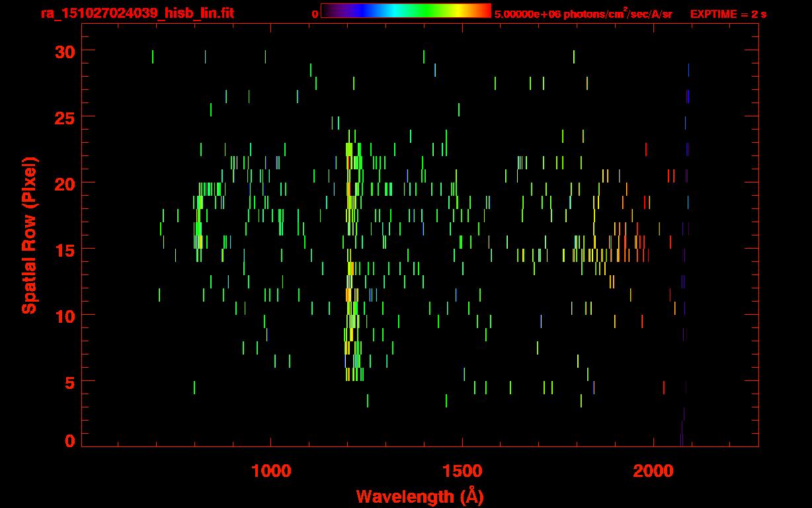Click the 5.00000e+06 photons/cm²/sec/A/sr label
Screen dimensions: 812x508
(583, 14)
